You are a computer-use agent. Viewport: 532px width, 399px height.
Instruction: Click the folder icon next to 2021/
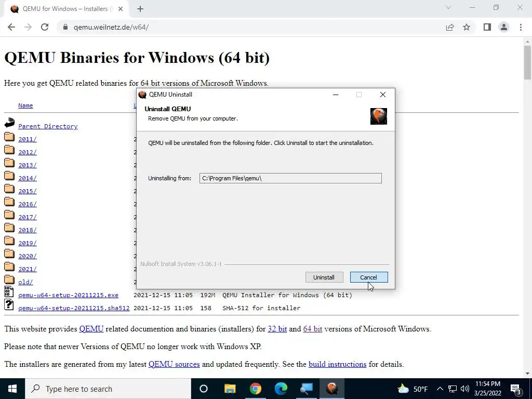[9, 267]
